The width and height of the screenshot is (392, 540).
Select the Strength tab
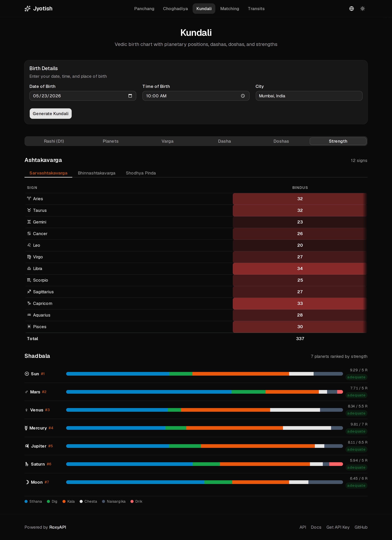tap(338, 141)
